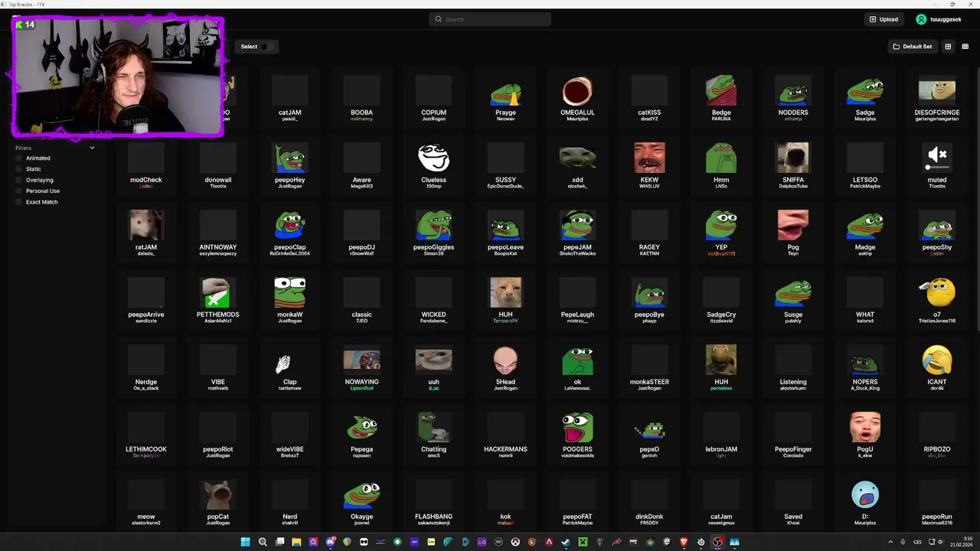The height and width of the screenshot is (551, 980).
Task: Click the muted speaker emote
Action: point(937,158)
